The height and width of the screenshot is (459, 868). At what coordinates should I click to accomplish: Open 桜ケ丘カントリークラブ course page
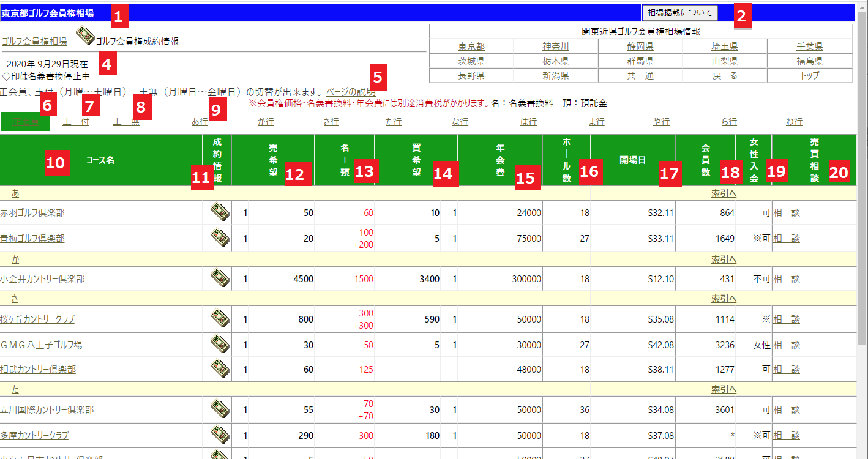(x=37, y=319)
